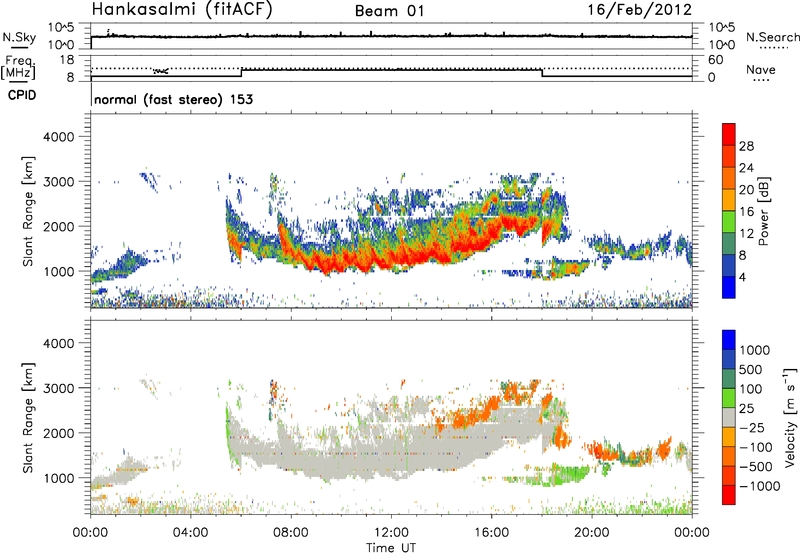Click the "3000" range tick in power panel
The width and height of the screenshot is (800, 554).
[58, 182]
